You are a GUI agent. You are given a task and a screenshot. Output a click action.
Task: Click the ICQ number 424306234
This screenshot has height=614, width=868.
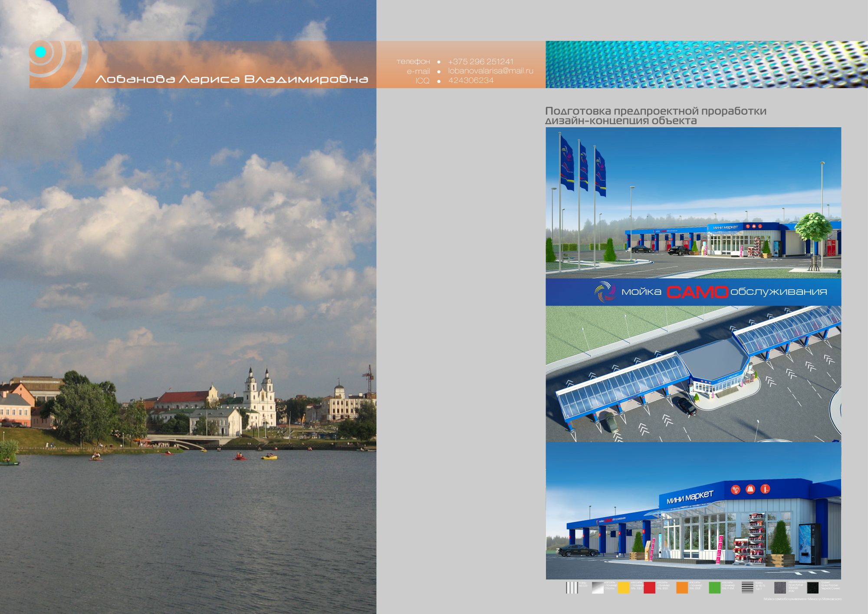click(x=471, y=80)
